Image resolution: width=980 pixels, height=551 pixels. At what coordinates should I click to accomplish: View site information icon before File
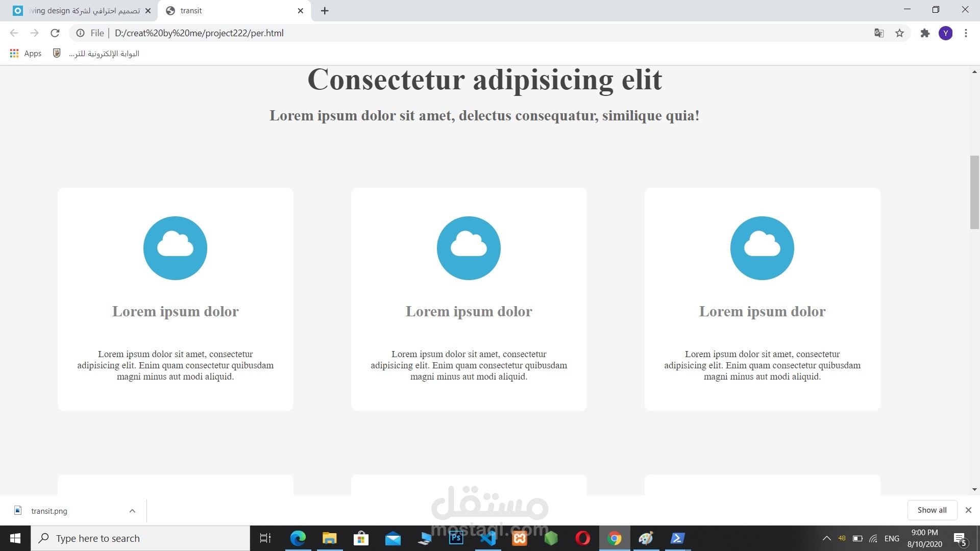[80, 33]
